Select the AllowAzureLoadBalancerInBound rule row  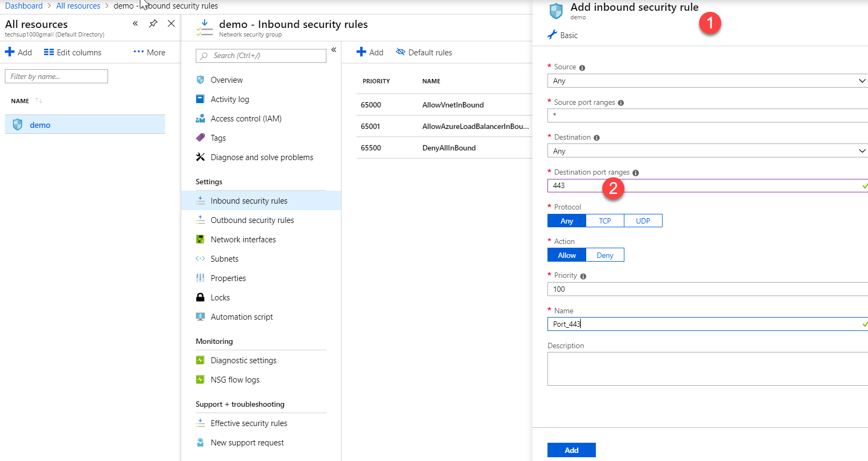click(444, 126)
